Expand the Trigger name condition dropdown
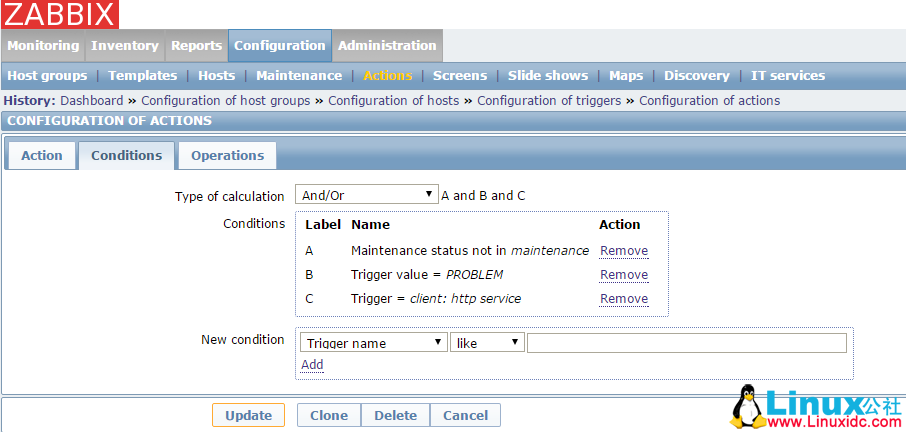The width and height of the screenshot is (906, 432). (x=373, y=343)
